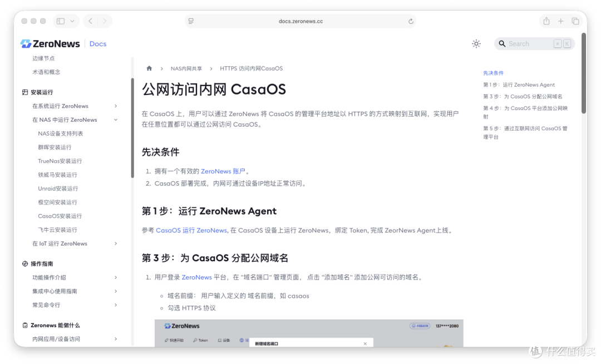This screenshot has width=601, height=364.
Task: Open 飞牛云安装运行 page
Action: tap(57, 230)
